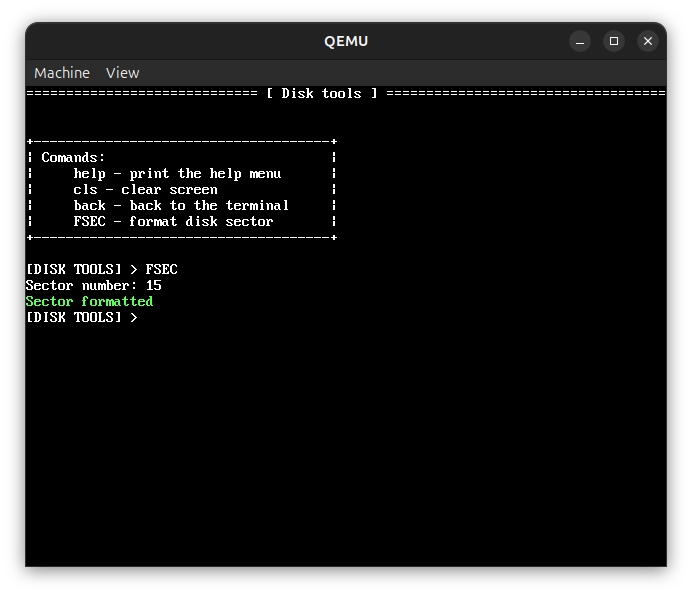692x595 pixels.
Task: Minimize the QEMU window
Action: (580, 41)
